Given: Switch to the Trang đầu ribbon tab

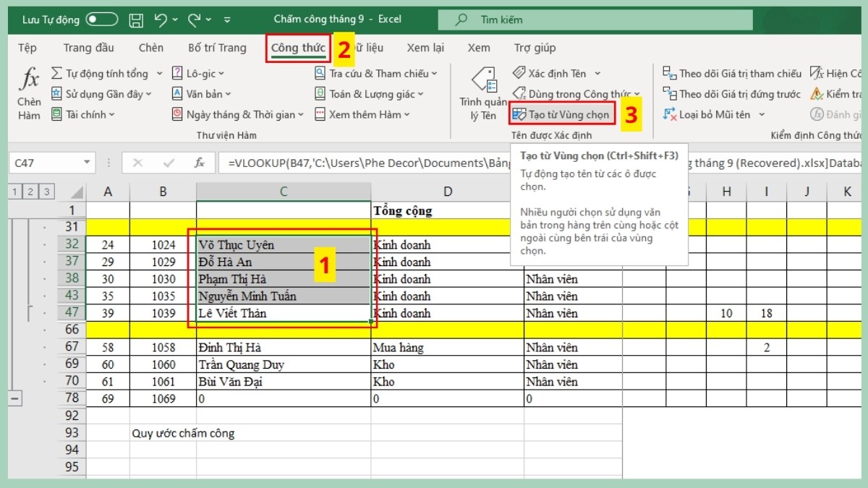Looking at the screenshot, I should click(88, 48).
